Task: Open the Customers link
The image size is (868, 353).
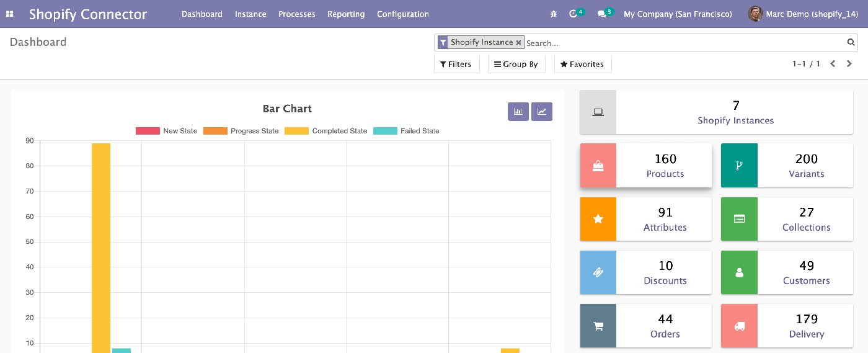Action: coord(807,280)
